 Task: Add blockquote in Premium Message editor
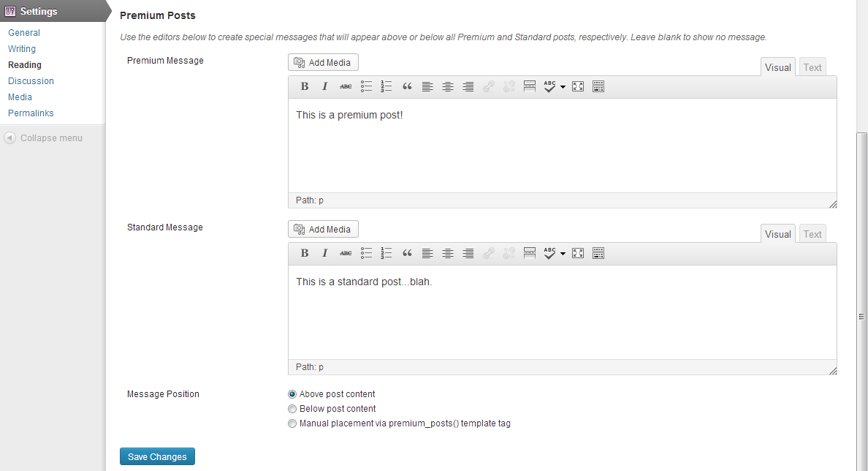pos(407,86)
